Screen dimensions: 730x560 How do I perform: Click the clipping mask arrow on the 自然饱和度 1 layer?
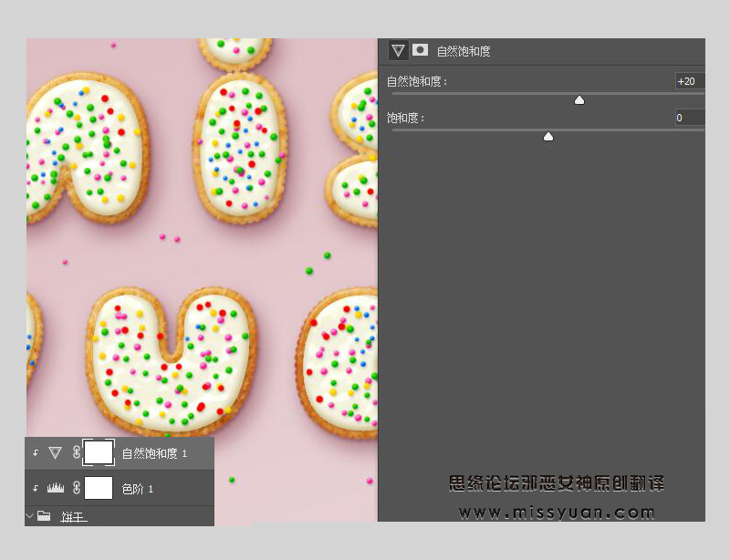click(x=36, y=451)
